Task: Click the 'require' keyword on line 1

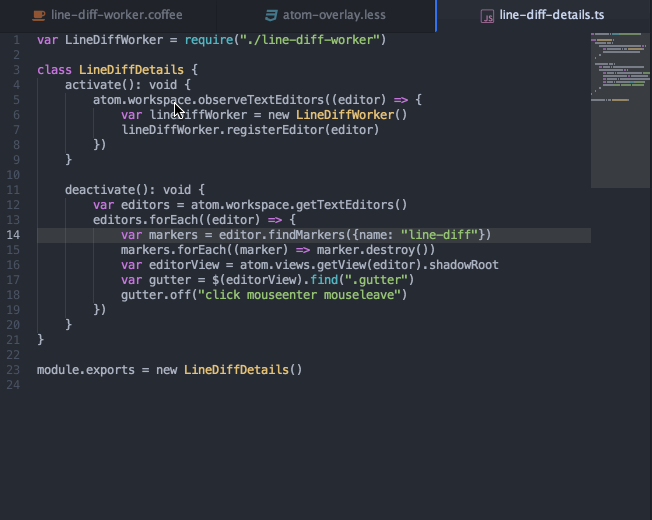Action: click(x=209, y=40)
